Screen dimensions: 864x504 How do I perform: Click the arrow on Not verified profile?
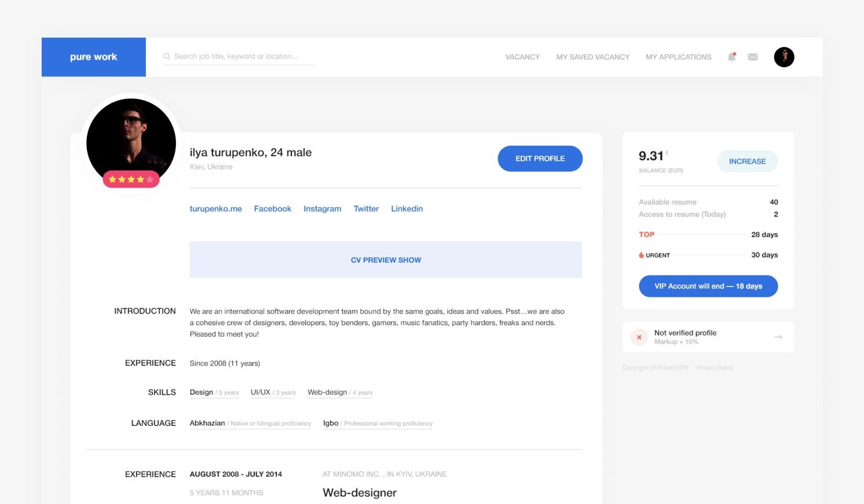[x=778, y=337]
